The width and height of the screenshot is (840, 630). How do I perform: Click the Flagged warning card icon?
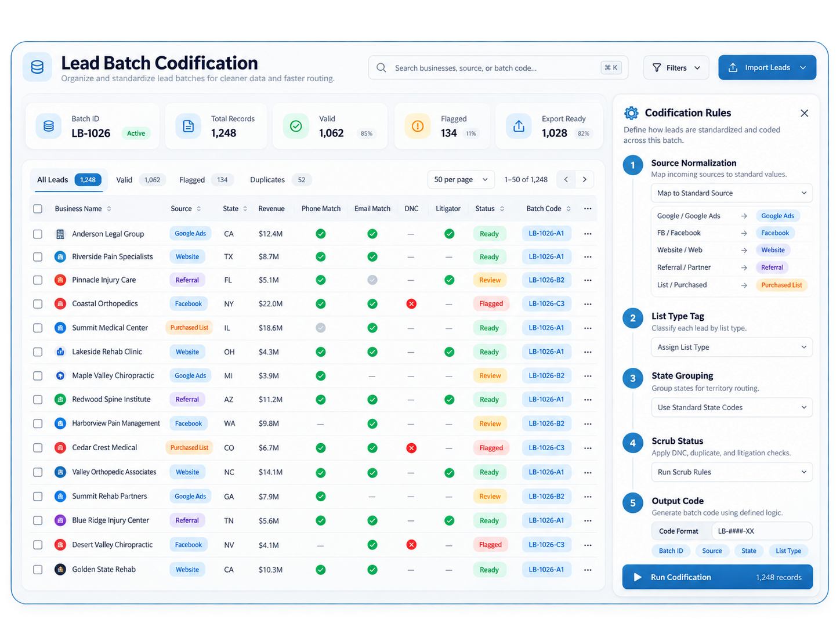point(418,126)
